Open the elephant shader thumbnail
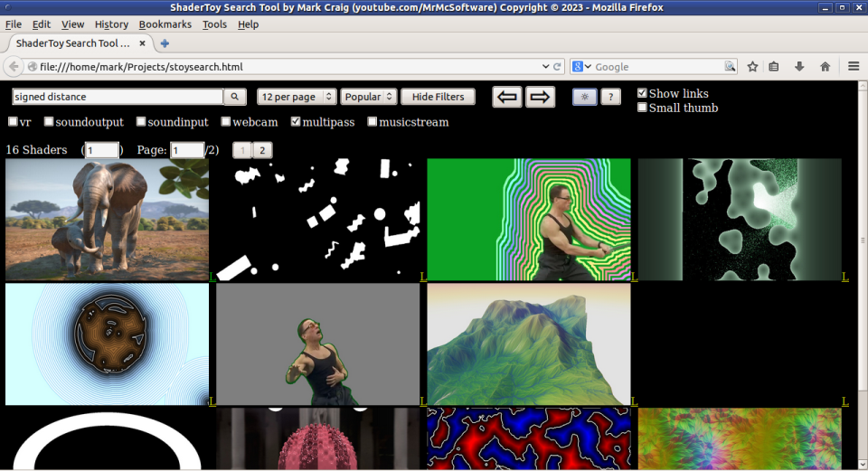 (x=107, y=220)
